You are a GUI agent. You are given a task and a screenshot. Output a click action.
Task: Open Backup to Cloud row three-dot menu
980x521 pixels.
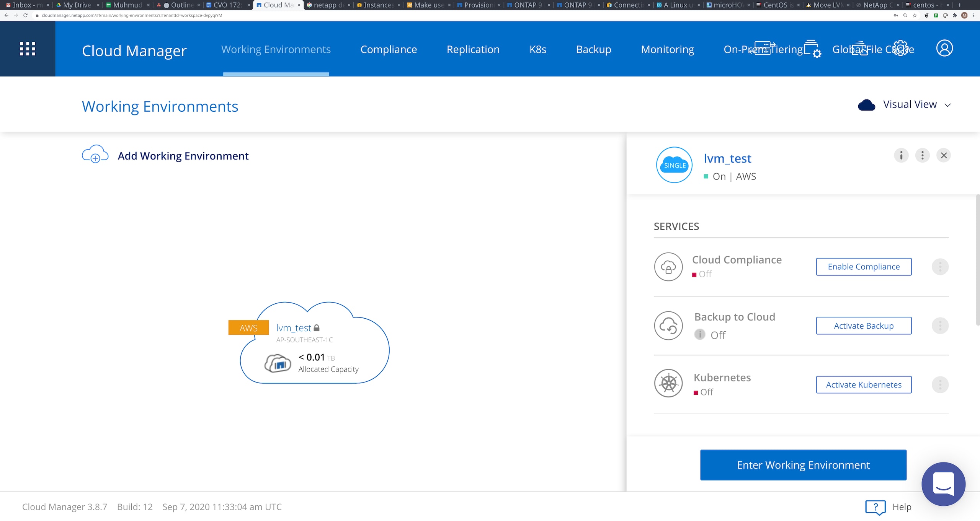940,326
